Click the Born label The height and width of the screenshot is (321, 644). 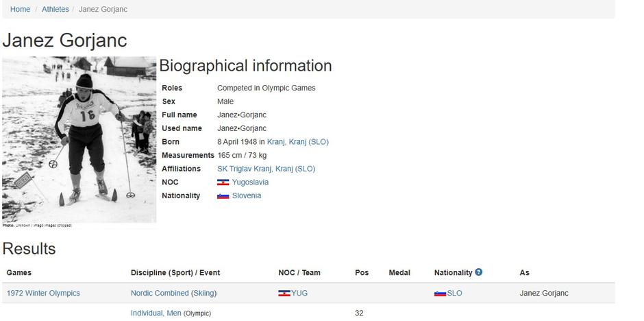tap(171, 142)
